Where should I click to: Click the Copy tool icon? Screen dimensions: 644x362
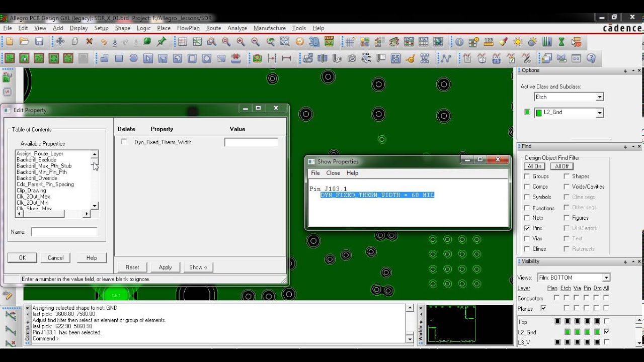(x=75, y=42)
